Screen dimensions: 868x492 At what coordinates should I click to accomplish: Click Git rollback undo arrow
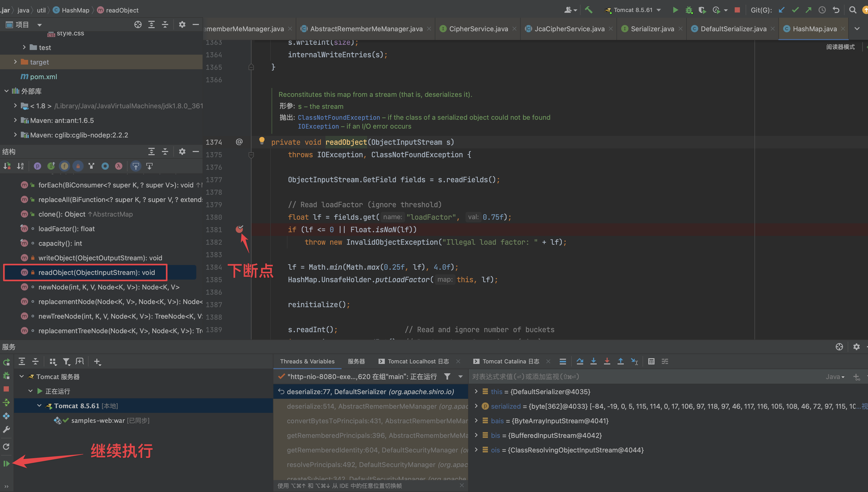tap(836, 10)
